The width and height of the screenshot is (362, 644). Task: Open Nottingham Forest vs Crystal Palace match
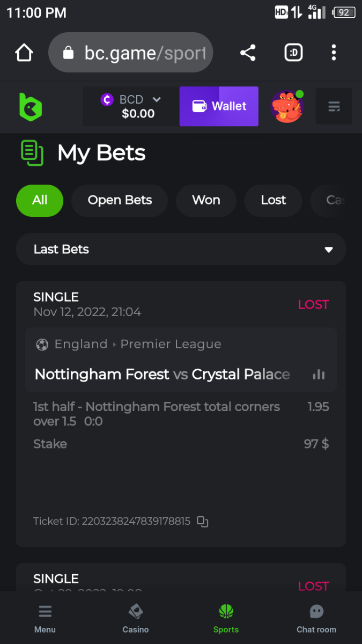(162, 374)
